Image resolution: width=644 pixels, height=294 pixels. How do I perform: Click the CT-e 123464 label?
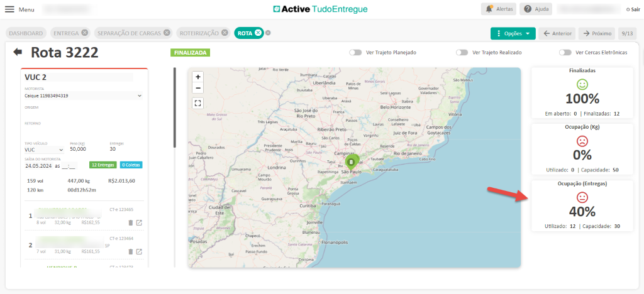pos(121,238)
